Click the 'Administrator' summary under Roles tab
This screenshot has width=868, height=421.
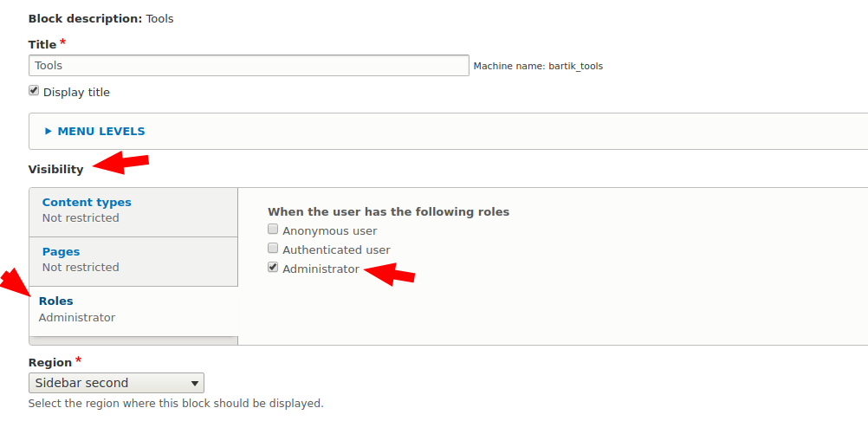click(x=77, y=318)
